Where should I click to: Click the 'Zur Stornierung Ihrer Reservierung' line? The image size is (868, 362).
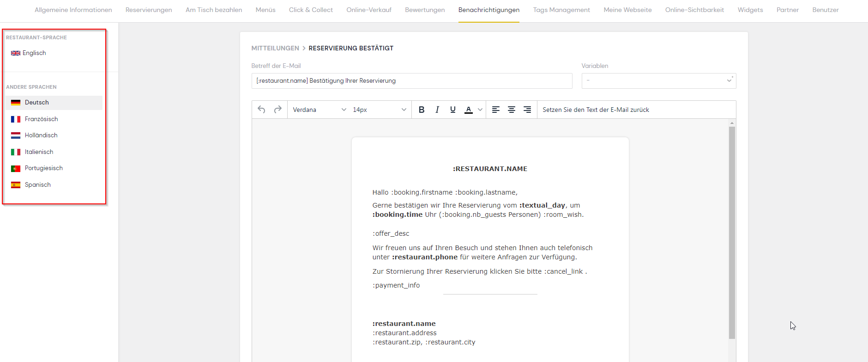click(480, 271)
